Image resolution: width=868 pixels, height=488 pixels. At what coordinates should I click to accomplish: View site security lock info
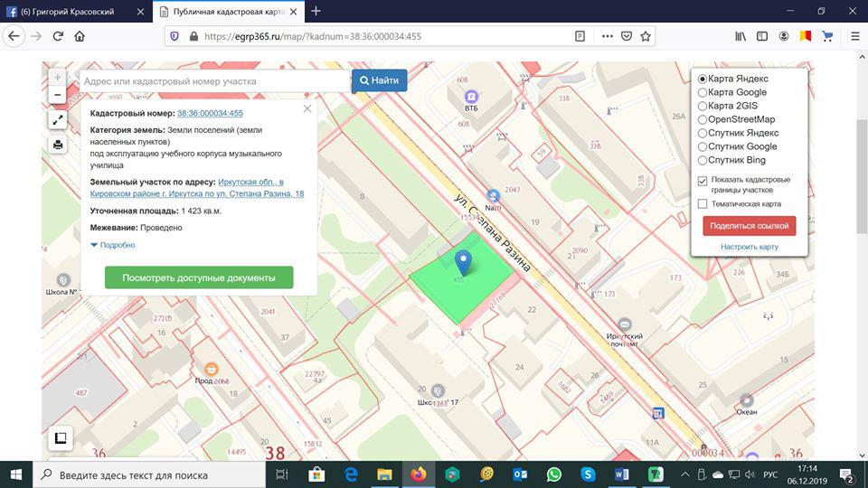(193, 36)
